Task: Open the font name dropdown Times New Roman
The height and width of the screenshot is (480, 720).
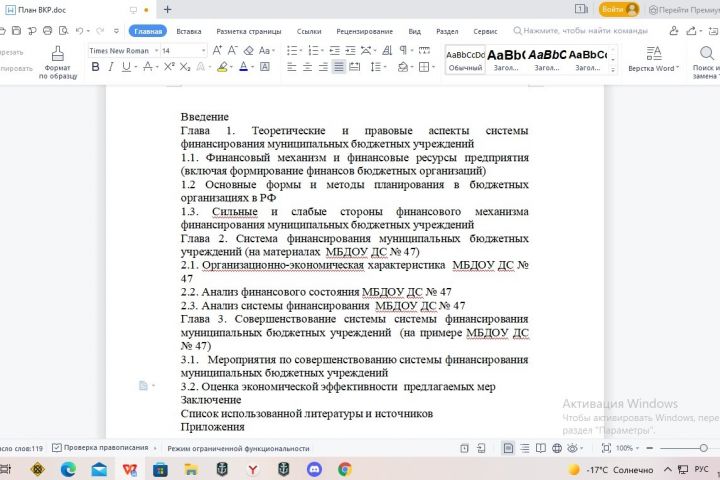Action: click(157, 51)
